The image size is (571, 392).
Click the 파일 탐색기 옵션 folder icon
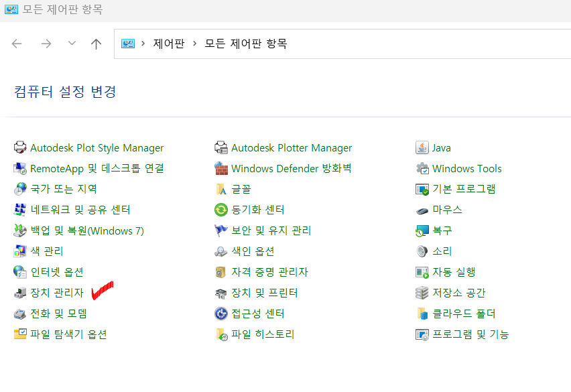20,334
